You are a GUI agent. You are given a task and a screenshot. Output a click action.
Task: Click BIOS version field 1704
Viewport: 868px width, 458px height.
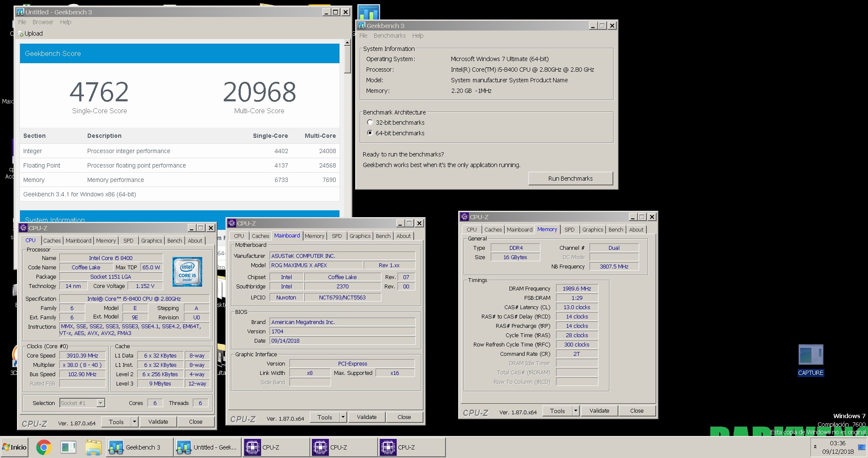342,331
